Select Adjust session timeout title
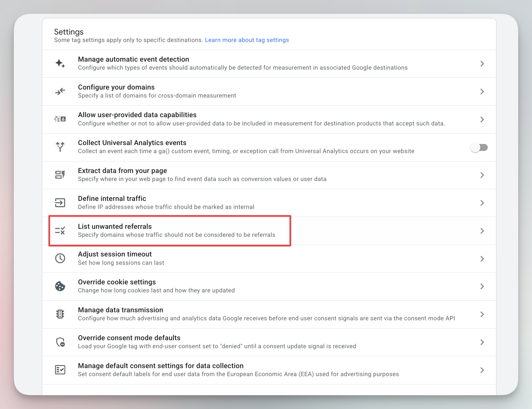Image resolution: width=532 pixels, height=409 pixels. 115,254
